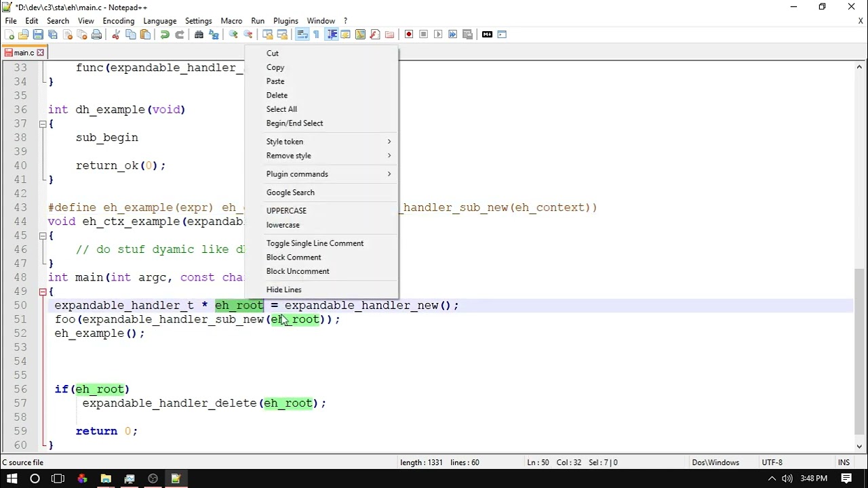Click the Stop Recording macro icon
This screenshot has width=868, height=488.
pyautogui.click(x=423, y=35)
